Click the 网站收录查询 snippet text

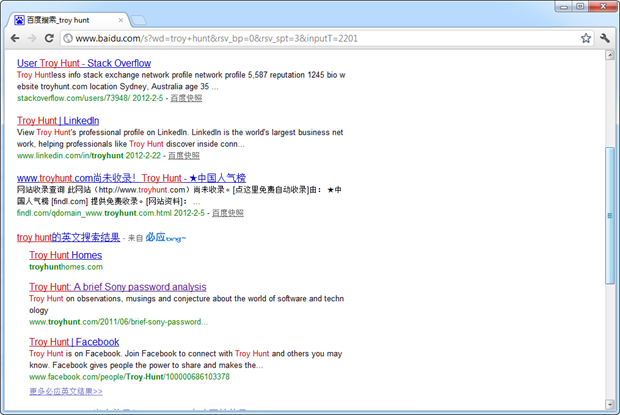click(179, 190)
